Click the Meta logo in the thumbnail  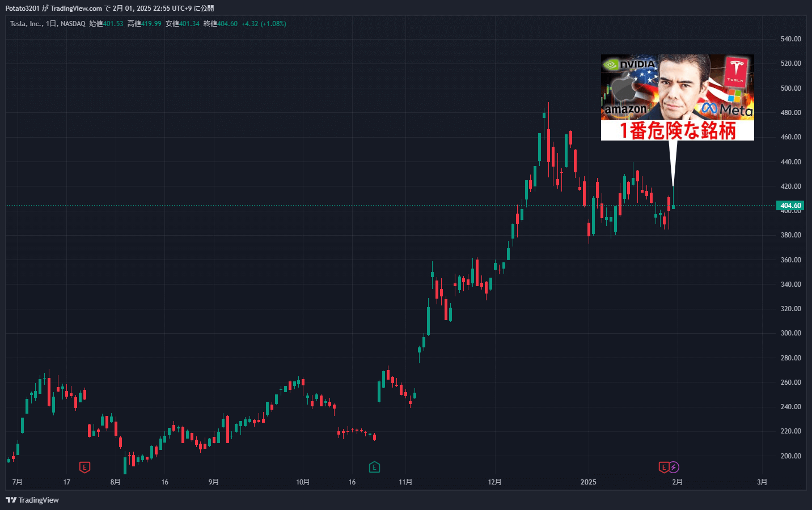(727, 109)
